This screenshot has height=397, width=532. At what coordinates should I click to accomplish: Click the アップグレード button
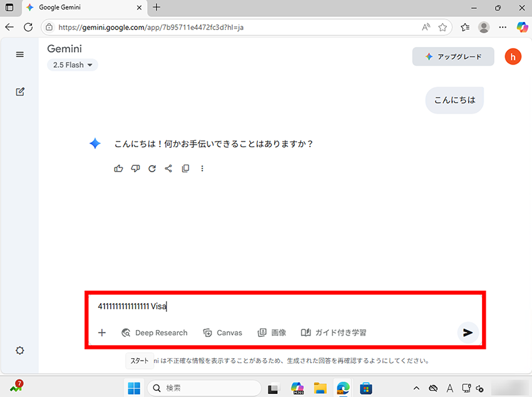pyautogui.click(x=453, y=56)
